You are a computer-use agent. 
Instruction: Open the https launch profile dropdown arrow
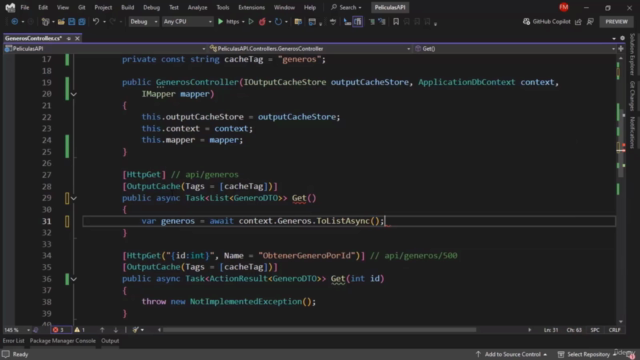point(243,22)
